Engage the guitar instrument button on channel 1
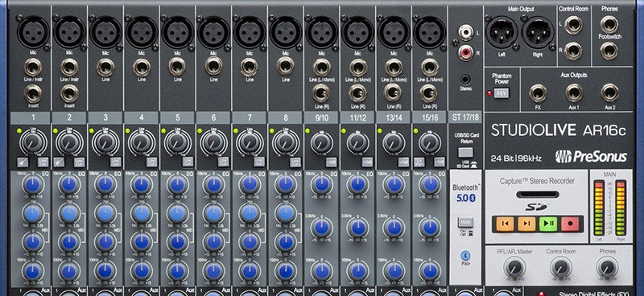This screenshot has height=296, width=644. pyautogui.click(x=23, y=162)
